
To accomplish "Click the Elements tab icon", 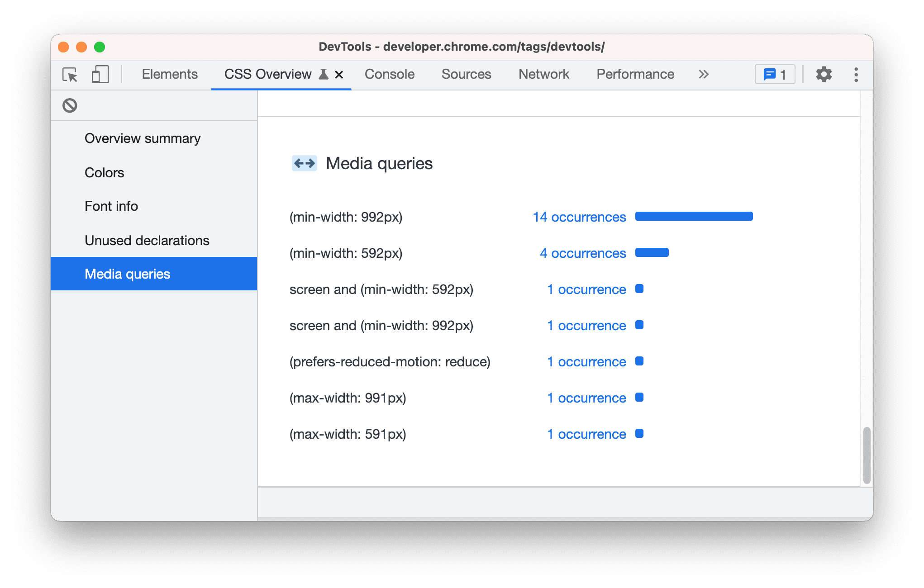I will point(169,74).
